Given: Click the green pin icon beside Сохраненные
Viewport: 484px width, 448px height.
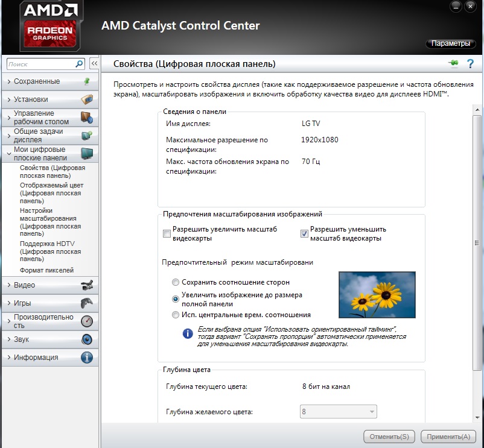Looking at the screenshot, I should click(87, 81).
